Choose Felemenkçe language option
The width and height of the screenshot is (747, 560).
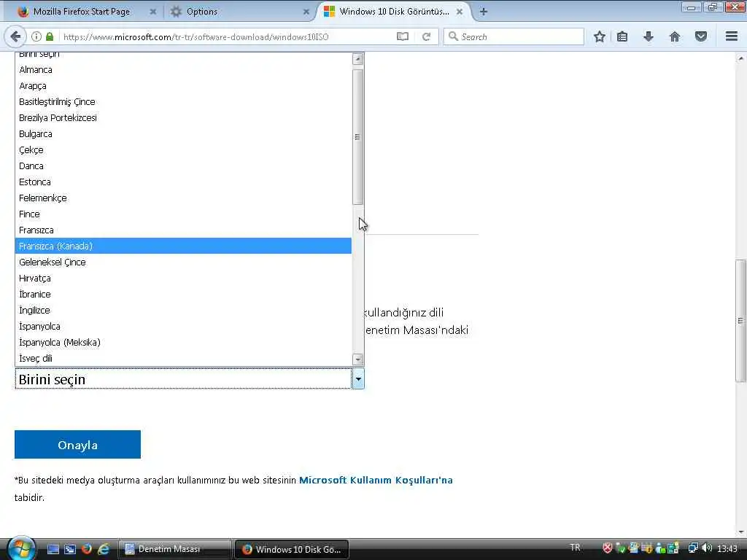click(x=183, y=198)
